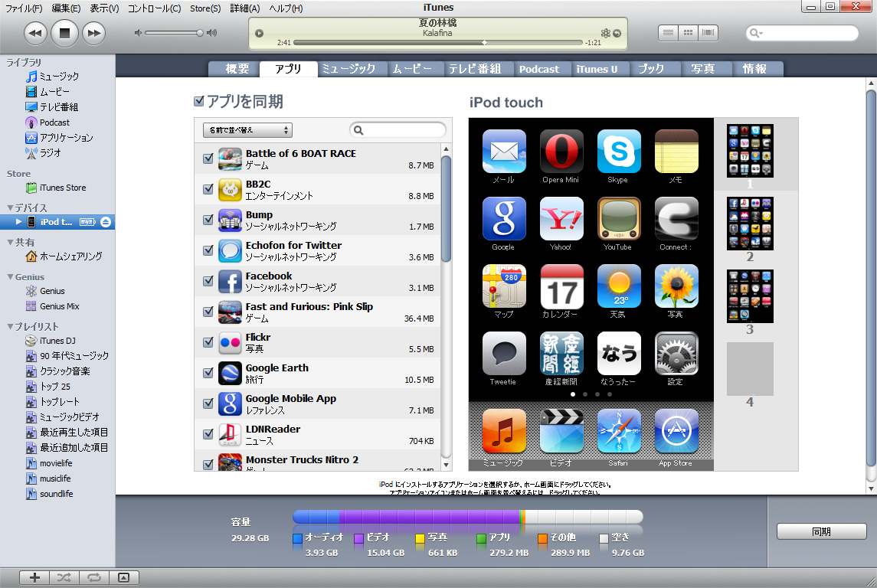Click the App Store dock icon
The image size is (877, 588).
tap(676, 431)
